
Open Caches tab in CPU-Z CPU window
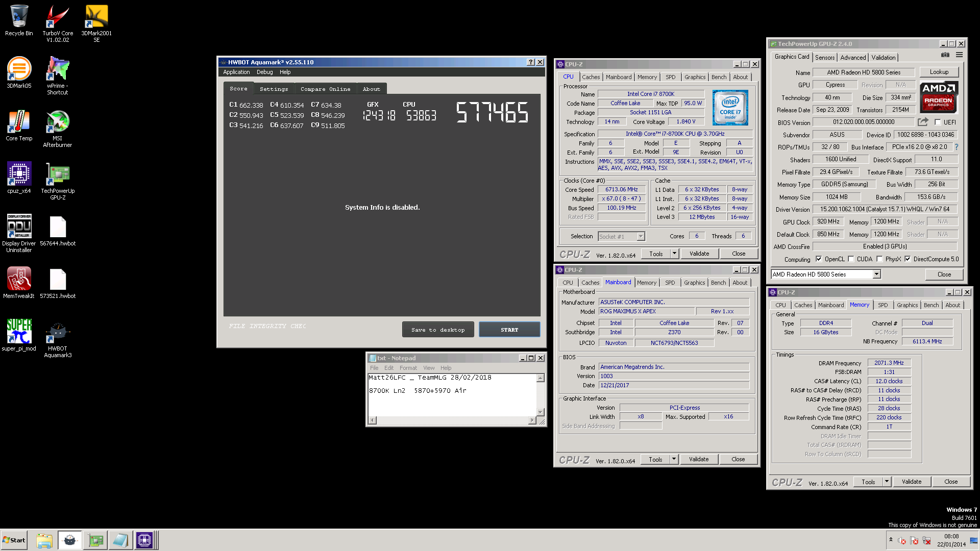(591, 77)
